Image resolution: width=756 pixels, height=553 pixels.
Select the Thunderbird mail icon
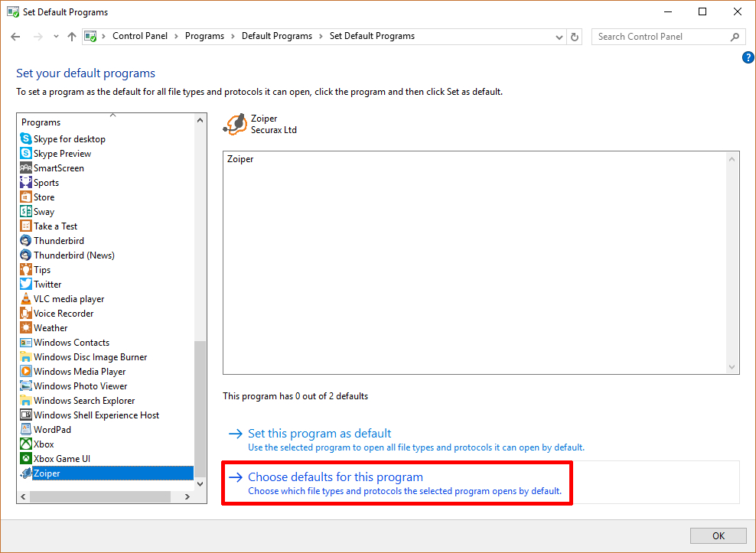tap(26, 241)
